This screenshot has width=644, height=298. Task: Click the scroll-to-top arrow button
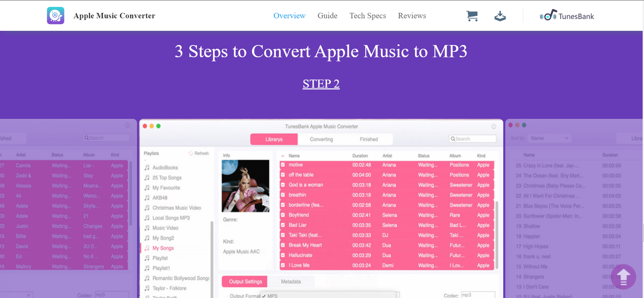point(623,277)
